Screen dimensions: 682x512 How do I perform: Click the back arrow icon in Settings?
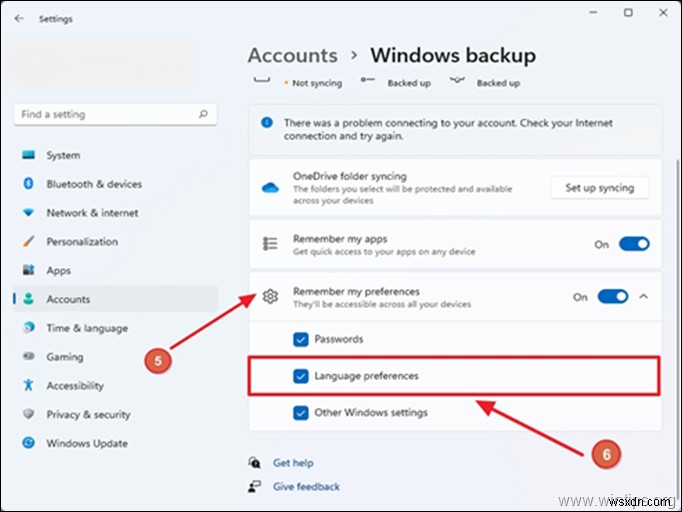coord(19,18)
